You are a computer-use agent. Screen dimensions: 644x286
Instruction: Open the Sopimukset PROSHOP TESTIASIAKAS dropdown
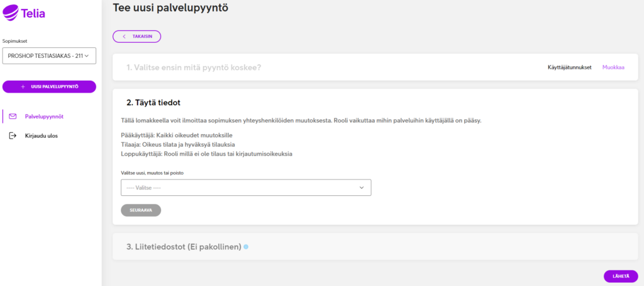click(x=49, y=56)
